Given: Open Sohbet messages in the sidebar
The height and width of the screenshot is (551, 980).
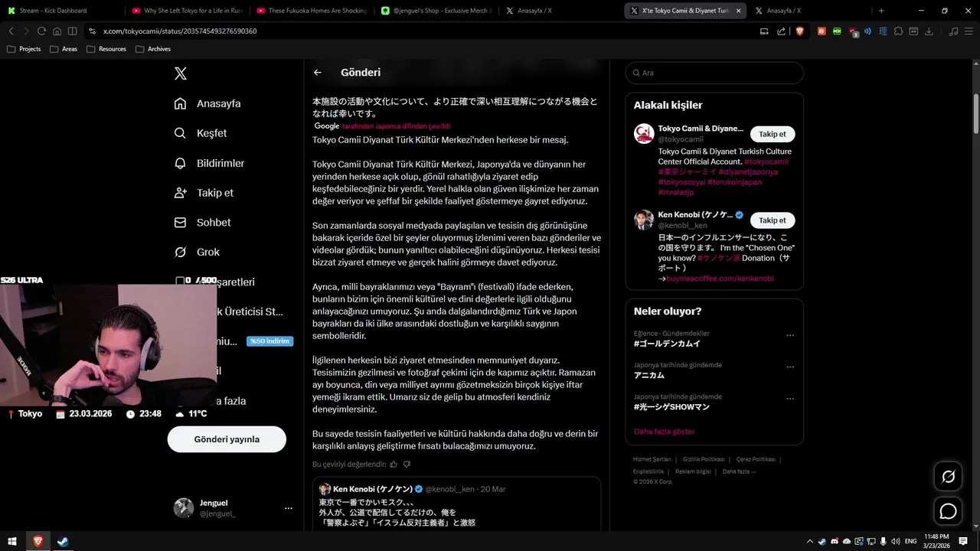Looking at the screenshot, I should coord(203,223).
